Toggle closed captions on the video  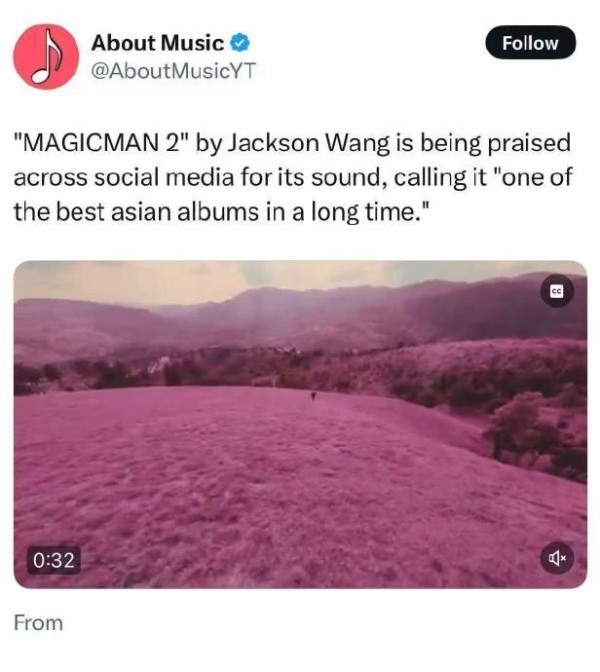556,291
